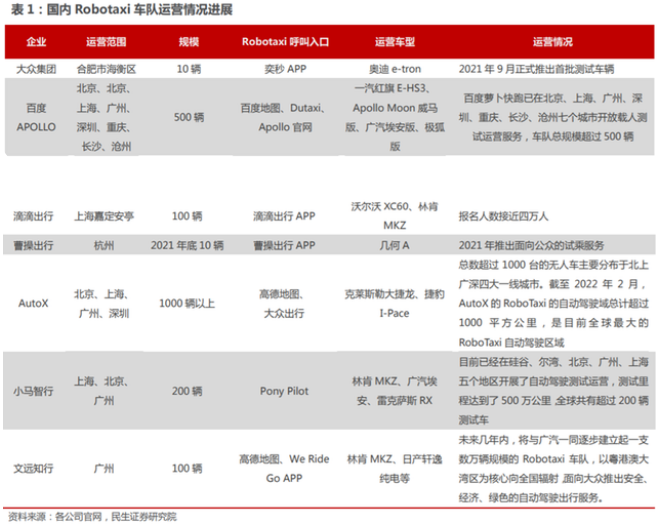
Task: Click the '小马智行' company cell
Action: point(33,391)
